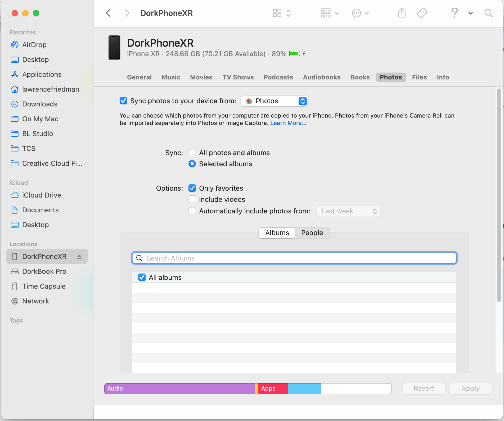This screenshot has width=504, height=421.
Task: Show the People segment
Action: click(312, 233)
